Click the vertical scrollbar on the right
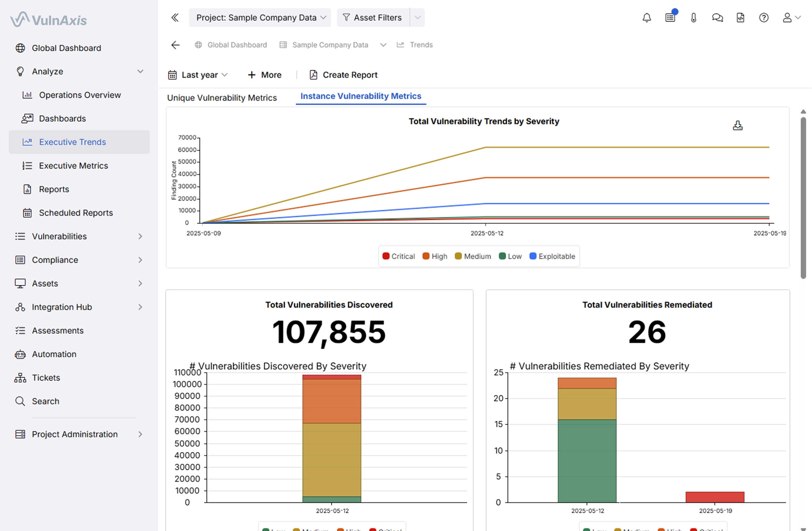Screen dimensions: 812x531 tap(803, 198)
